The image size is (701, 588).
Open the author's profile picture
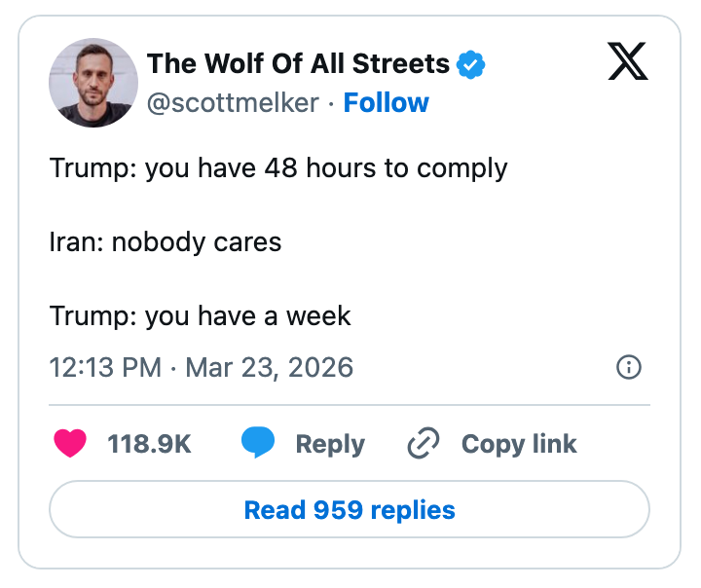click(x=93, y=83)
